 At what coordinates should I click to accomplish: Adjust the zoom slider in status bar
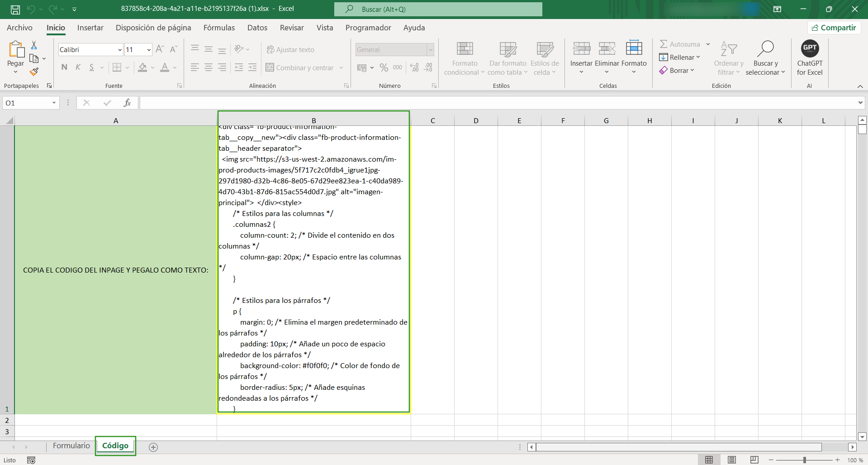(804, 460)
